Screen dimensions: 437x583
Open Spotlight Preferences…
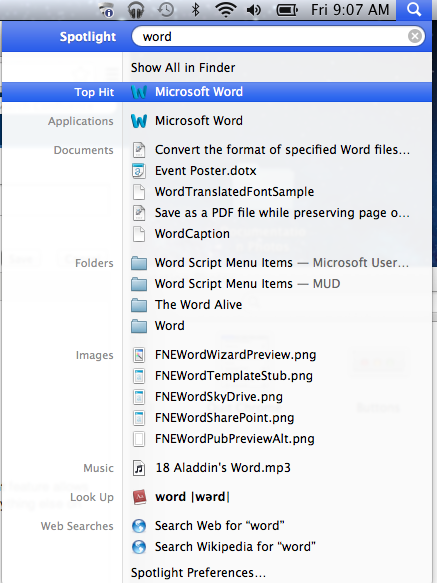click(x=198, y=573)
